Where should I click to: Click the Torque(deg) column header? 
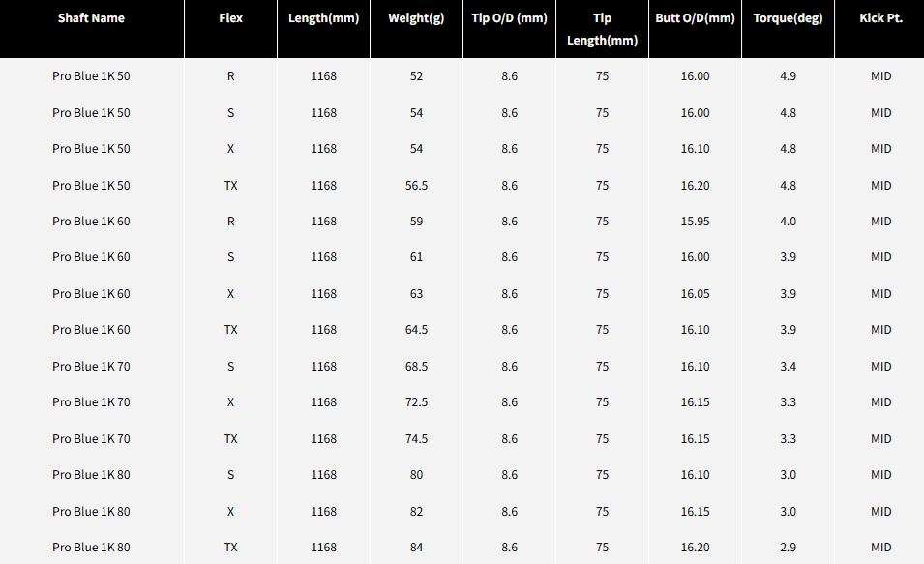(x=788, y=18)
